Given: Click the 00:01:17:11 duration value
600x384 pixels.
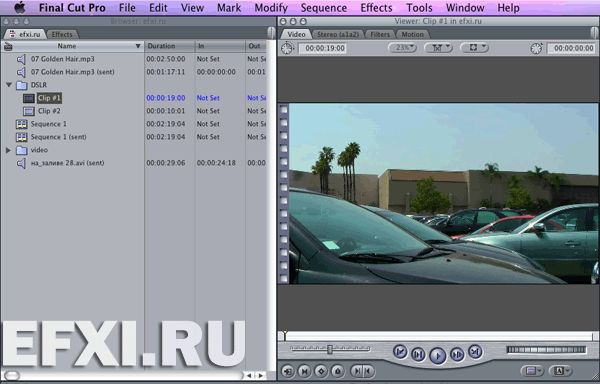Looking at the screenshot, I should [166, 72].
